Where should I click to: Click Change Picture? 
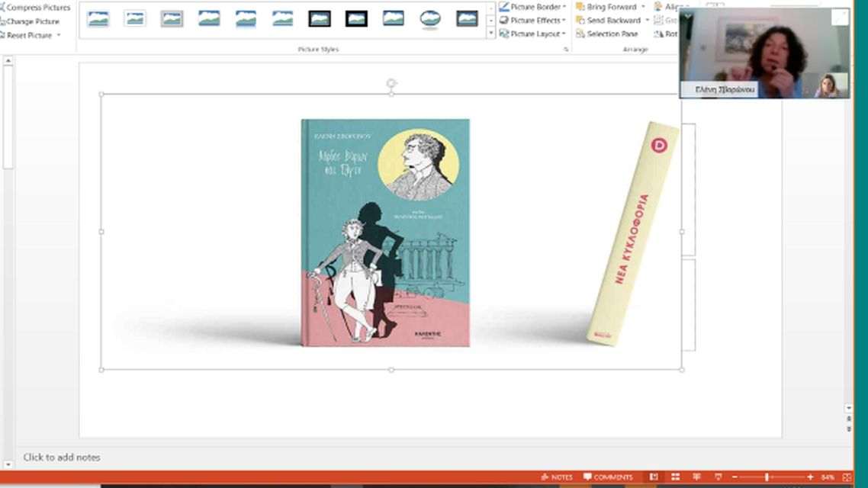[30, 21]
